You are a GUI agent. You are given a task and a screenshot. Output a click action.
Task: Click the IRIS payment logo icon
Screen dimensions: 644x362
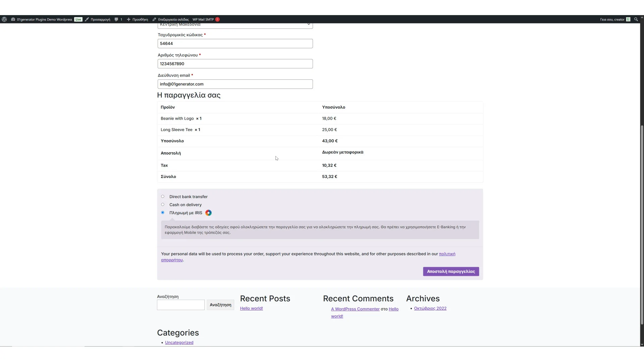208,213
